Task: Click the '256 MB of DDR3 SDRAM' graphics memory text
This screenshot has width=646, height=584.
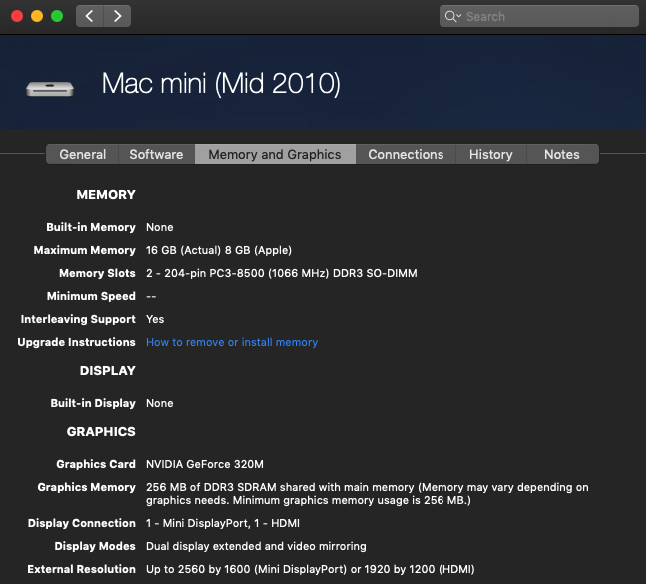Action: click(367, 494)
